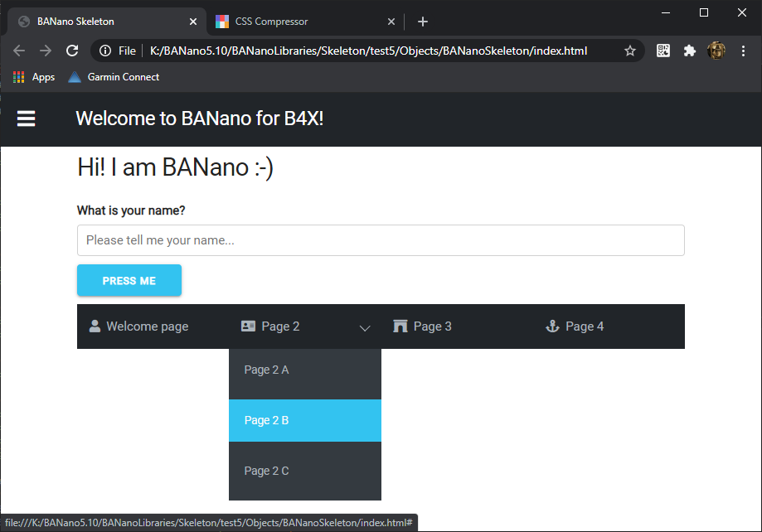This screenshot has width=762, height=532.
Task: Select Page 2 C from the dropdown
Action: coord(304,471)
